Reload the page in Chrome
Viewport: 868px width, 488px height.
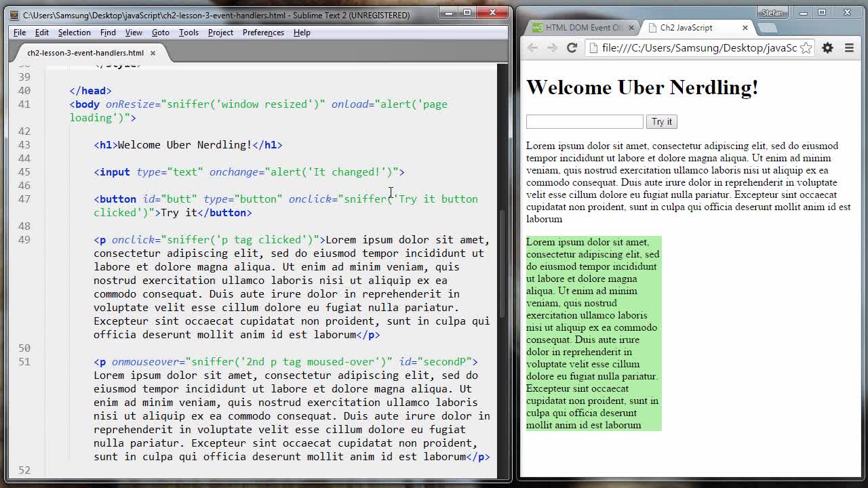(572, 47)
